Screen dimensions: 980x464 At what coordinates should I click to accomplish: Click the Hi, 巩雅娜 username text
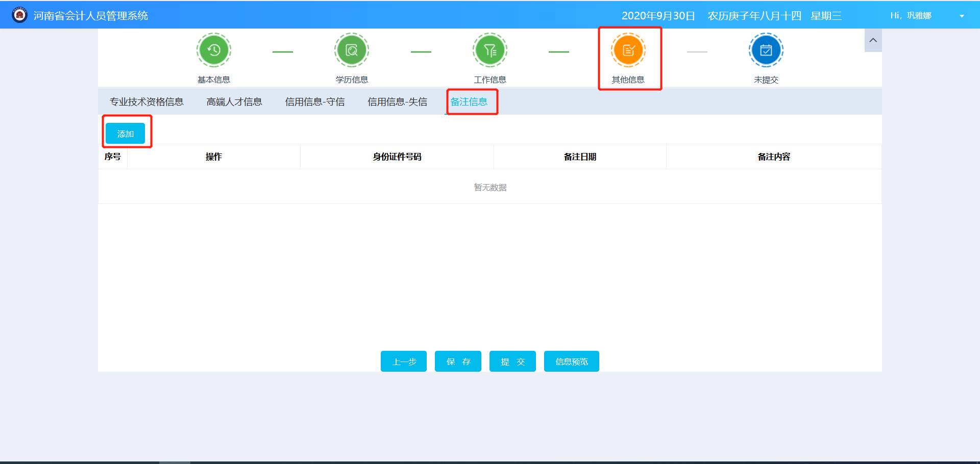coord(911,15)
